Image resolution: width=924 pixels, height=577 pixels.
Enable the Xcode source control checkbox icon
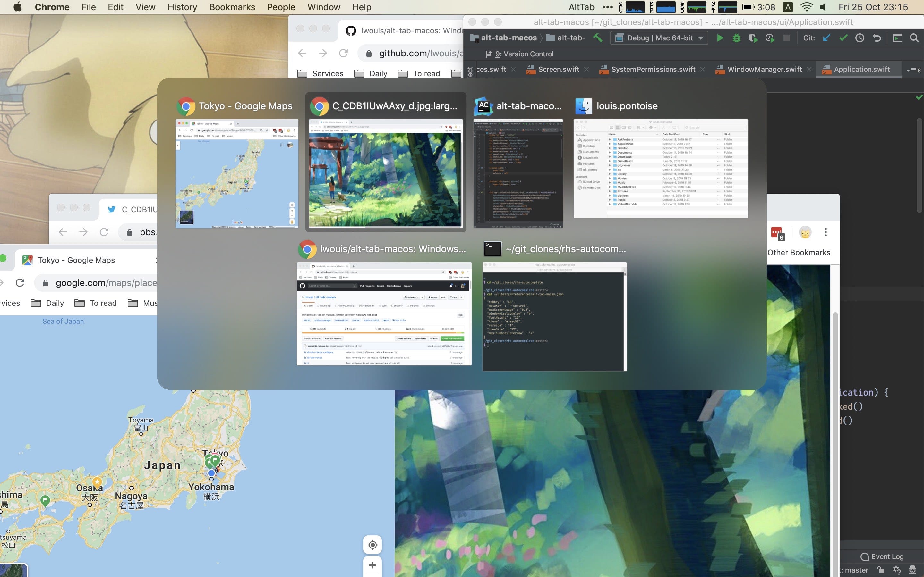(843, 38)
